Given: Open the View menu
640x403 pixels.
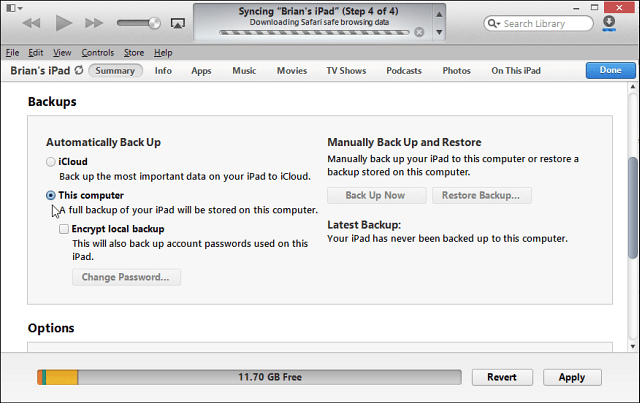Looking at the screenshot, I should tap(62, 53).
